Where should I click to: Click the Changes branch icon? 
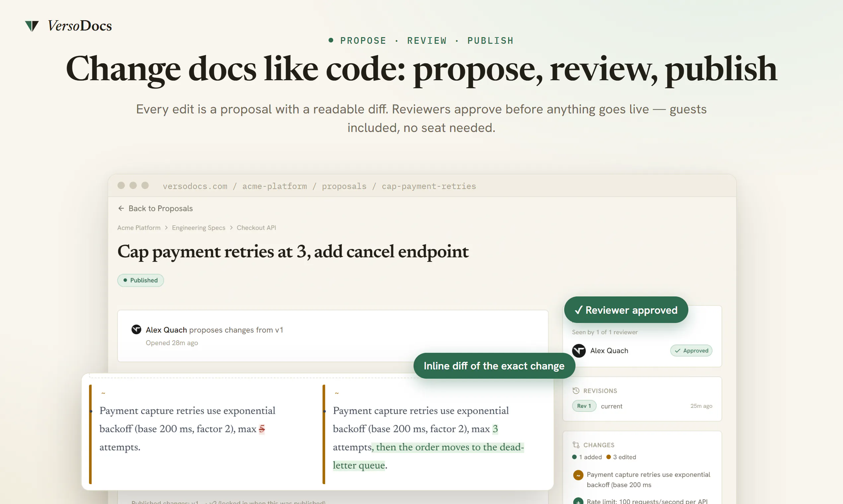click(576, 445)
